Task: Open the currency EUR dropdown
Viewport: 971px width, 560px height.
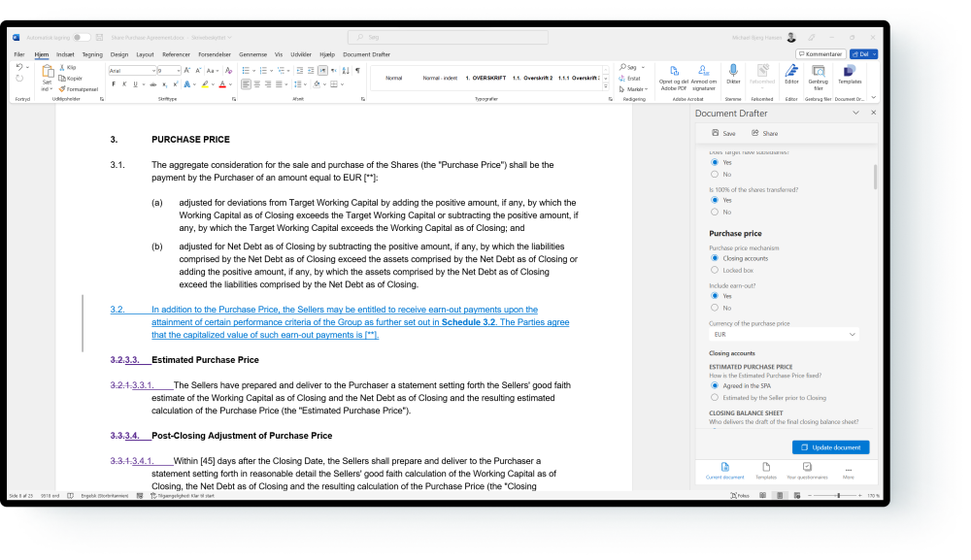Action: click(x=784, y=335)
